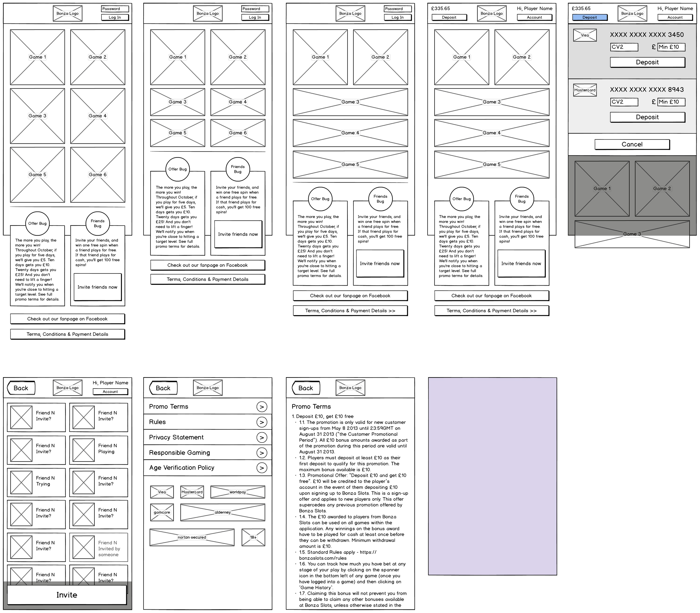Open Account on the friends invite screen
The image size is (700, 613).
[x=110, y=392]
